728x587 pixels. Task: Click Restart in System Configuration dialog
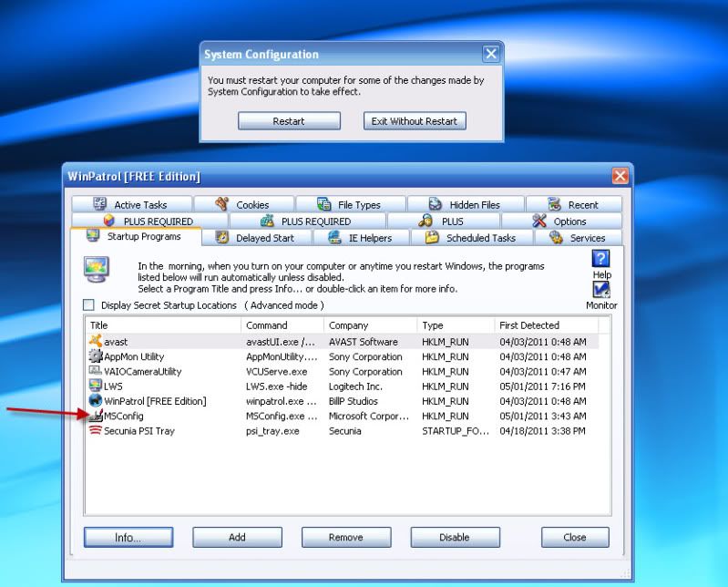coord(289,120)
